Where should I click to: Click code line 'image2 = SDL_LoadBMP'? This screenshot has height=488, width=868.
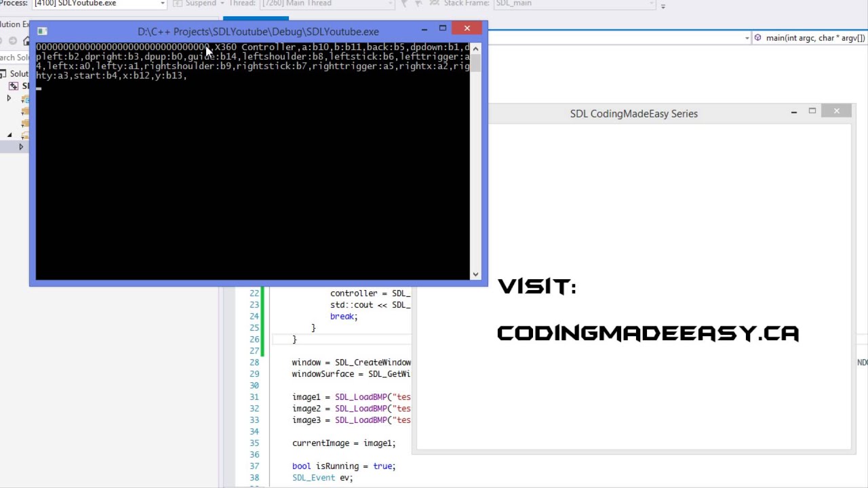coord(351,409)
